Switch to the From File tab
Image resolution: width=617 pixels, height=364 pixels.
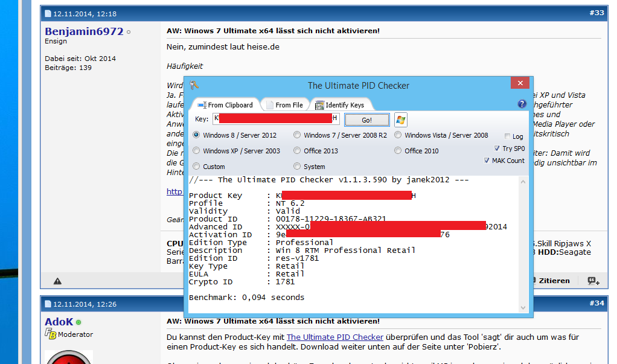tap(285, 104)
